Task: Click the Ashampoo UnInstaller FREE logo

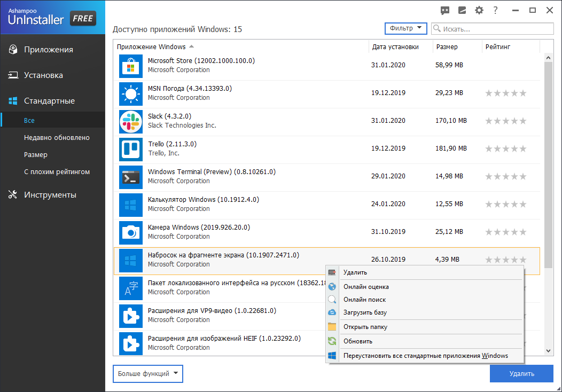Action: (x=52, y=17)
